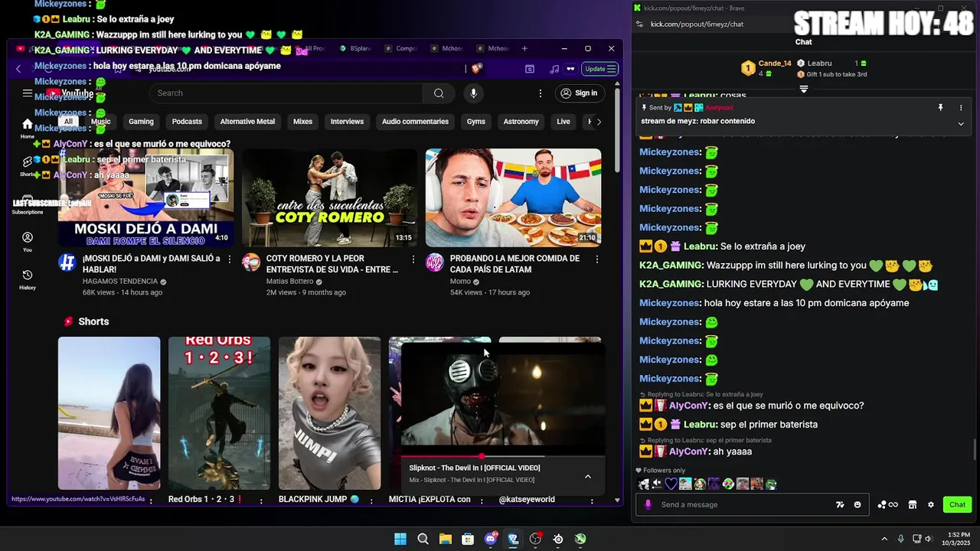
Task: Select the Live category chip
Action: click(563, 122)
